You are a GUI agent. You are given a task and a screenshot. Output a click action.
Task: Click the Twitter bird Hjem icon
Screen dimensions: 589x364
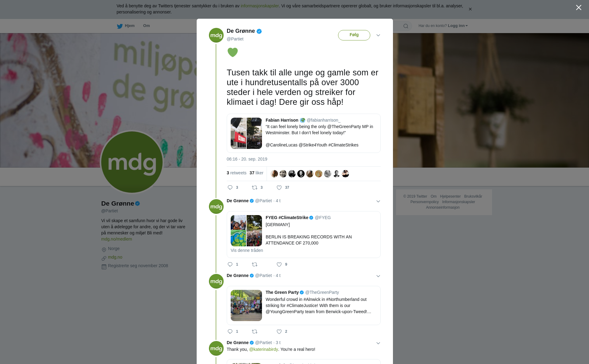120,26
